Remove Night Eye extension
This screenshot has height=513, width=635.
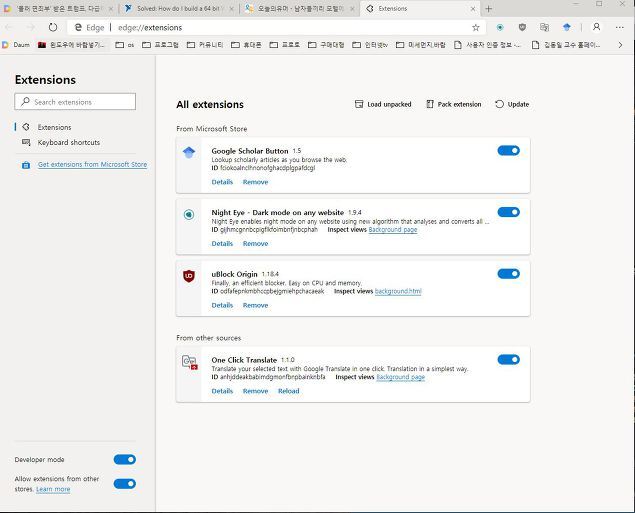tap(256, 243)
